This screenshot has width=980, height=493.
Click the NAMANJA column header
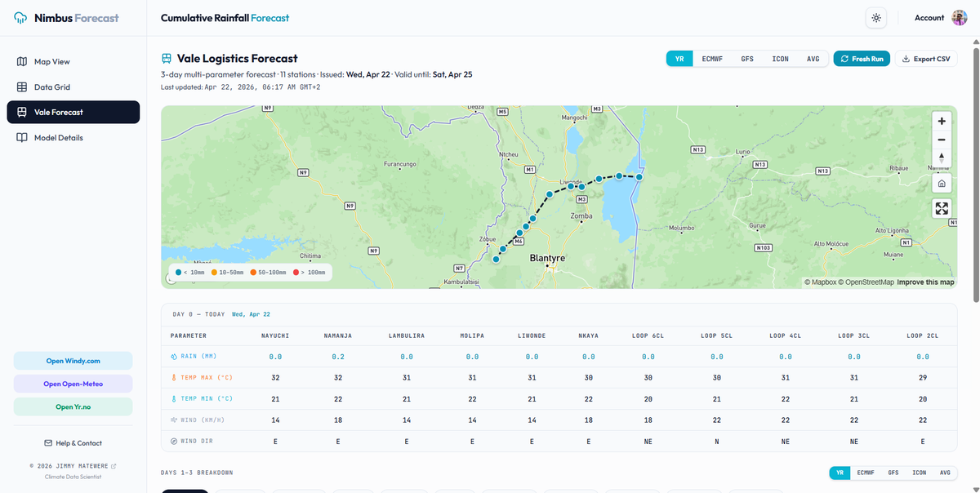pyautogui.click(x=340, y=335)
